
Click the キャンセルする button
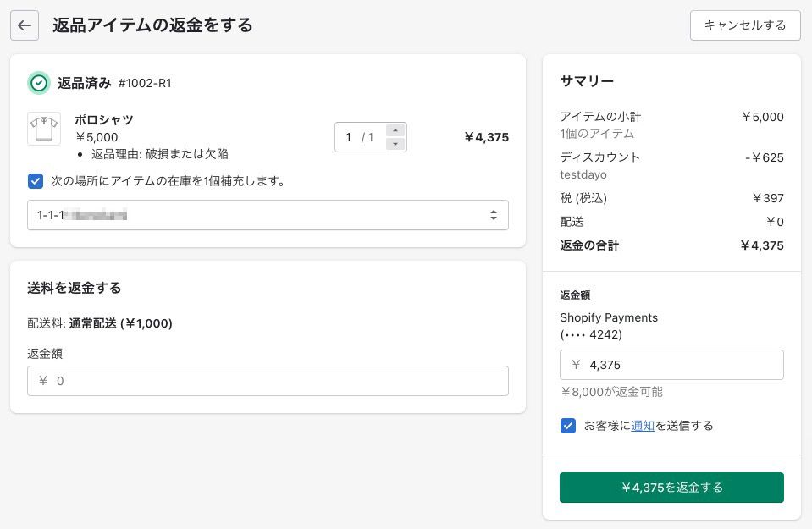(x=745, y=25)
